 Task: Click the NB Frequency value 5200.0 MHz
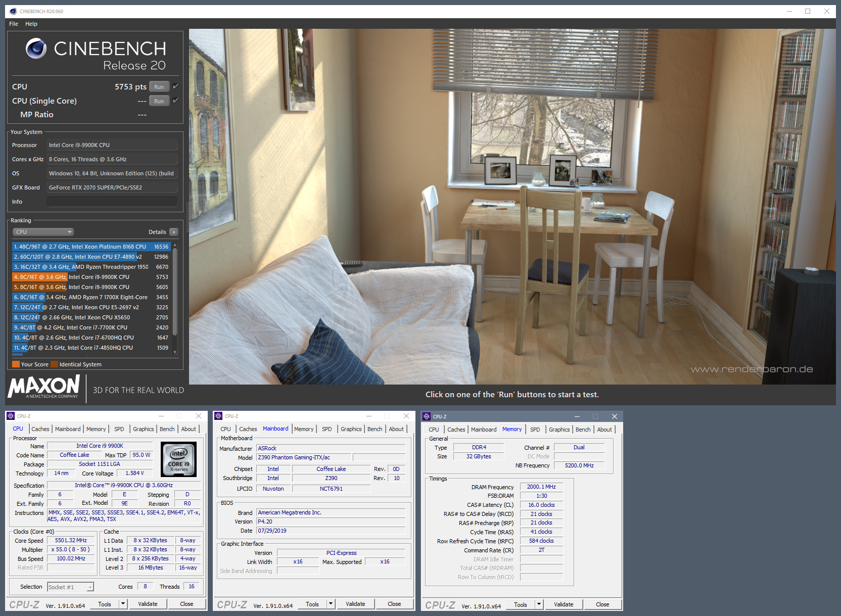[x=579, y=465]
